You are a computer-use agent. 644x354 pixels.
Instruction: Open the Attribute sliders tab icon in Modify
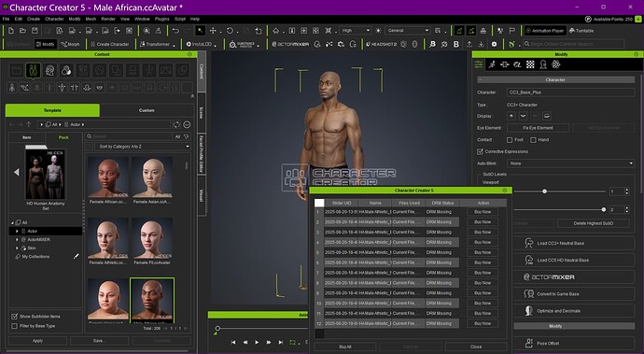coord(479,64)
